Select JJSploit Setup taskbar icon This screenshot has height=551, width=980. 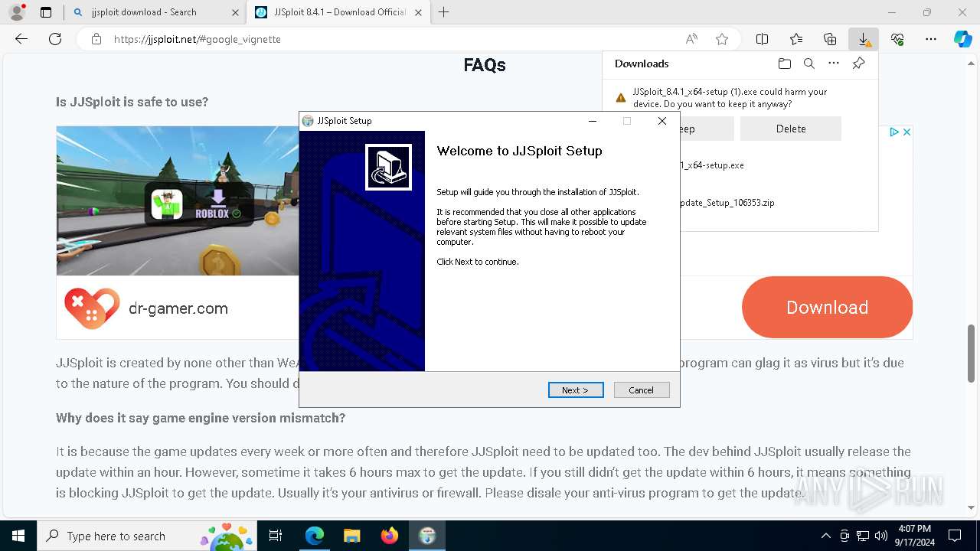pyautogui.click(x=427, y=536)
